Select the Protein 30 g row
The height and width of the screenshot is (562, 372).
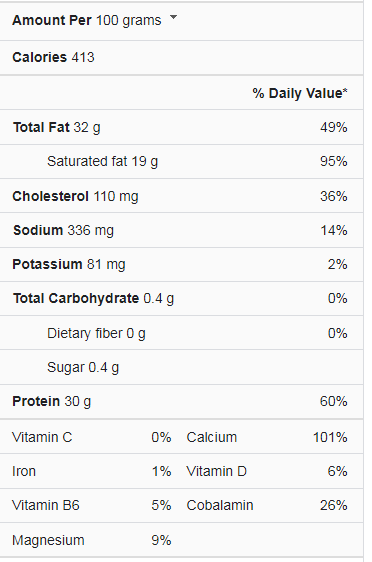[x=181, y=401]
